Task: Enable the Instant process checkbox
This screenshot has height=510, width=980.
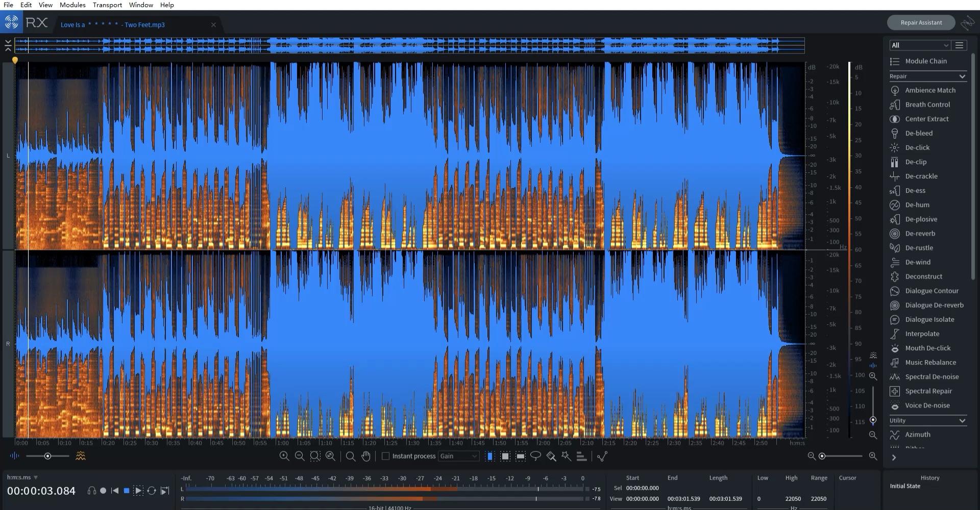Action: pyautogui.click(x=386, y=456)
